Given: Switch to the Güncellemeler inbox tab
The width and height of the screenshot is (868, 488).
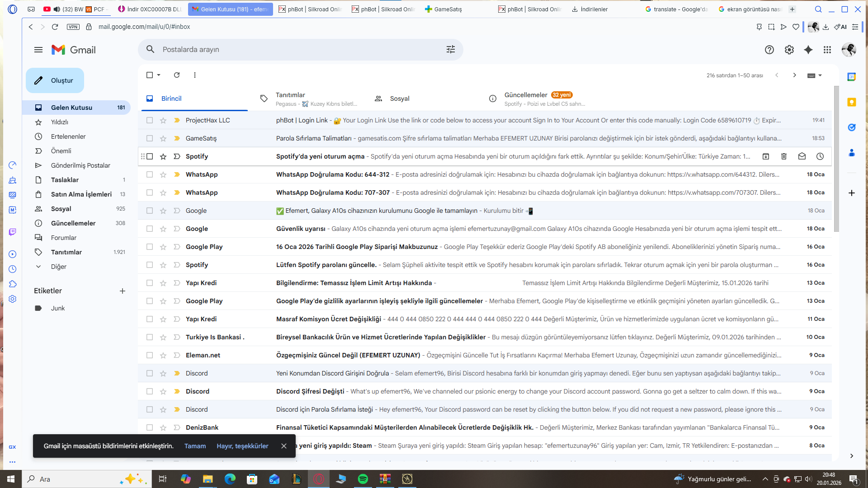Looking at the screenshot, I should (x=538, y=99).
